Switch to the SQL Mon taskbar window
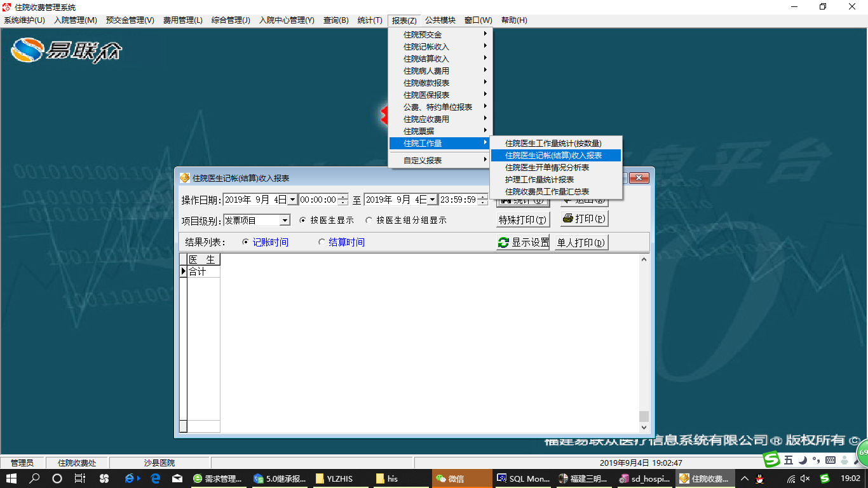The height and width of the screenshot is (488, 868). pyautogui.click(x=524, y=478)
